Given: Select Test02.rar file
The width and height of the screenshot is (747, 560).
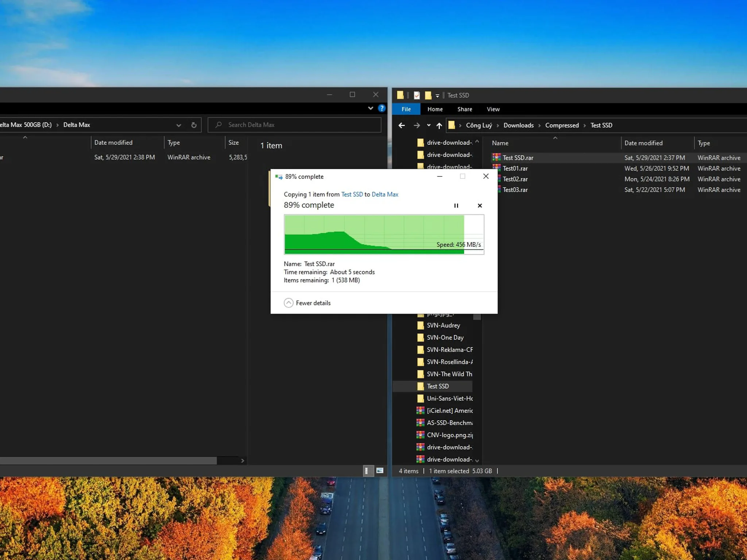Looking at the screenshot, I should click(x=515, y=179).
